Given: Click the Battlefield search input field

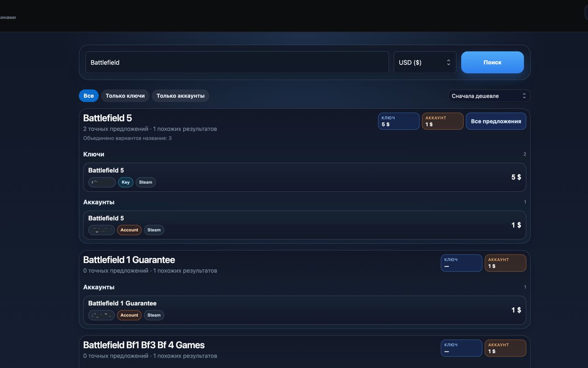Looking at the screenshot, I should (237, 63).
